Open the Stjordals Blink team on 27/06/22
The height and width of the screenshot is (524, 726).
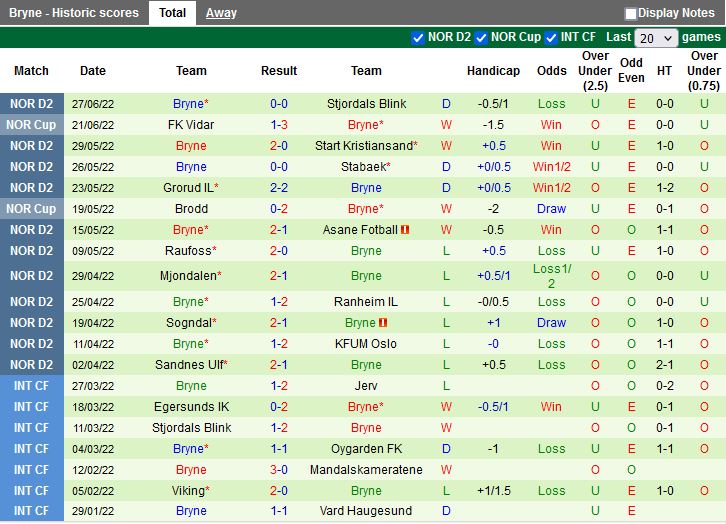point(366,104)
